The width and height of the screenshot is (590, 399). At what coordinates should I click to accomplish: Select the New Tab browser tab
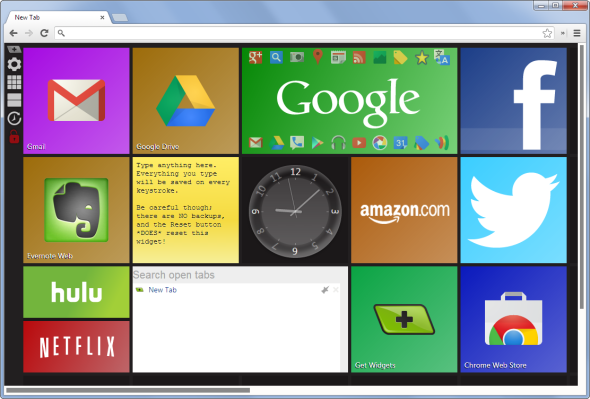(x=58, y=17)
